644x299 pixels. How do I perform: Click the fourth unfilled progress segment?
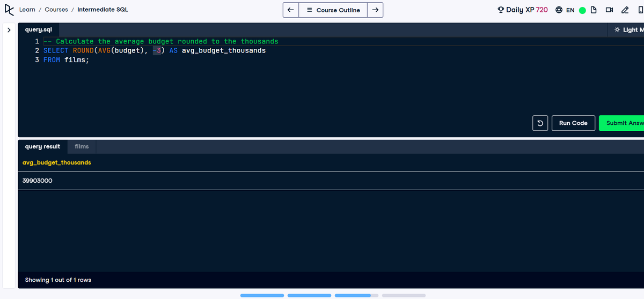pyautogui.click(x=404, y=295)
